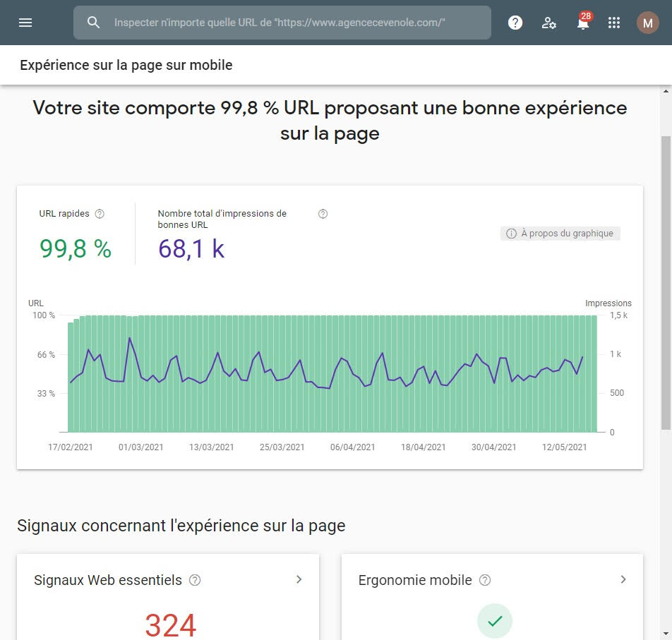Click the 25/03/2021 axis date label
The width and height of the screenshot is (672, 640).
point(282,447)
